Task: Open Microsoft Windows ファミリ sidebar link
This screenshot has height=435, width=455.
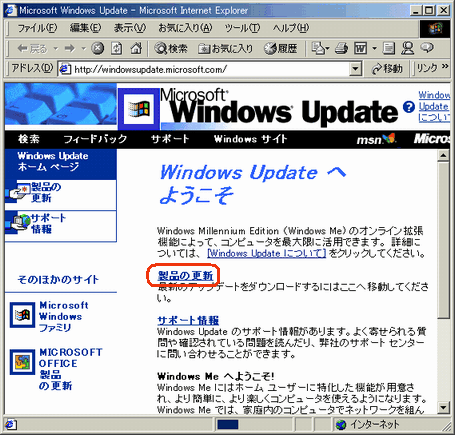Action: click(x=64, y=316)
